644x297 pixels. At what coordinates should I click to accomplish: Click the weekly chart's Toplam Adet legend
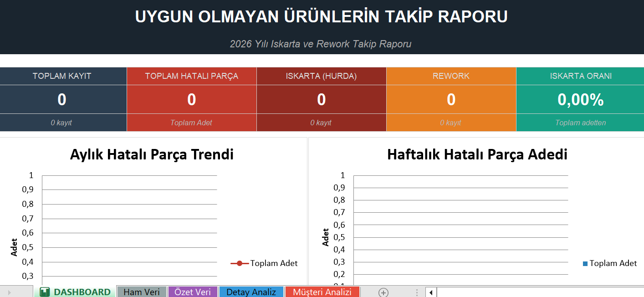click(x=610, y=263)
